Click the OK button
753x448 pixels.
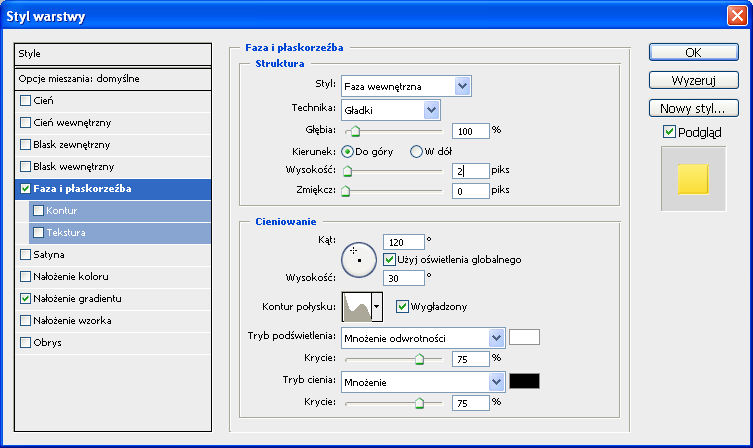click(692, 52)
